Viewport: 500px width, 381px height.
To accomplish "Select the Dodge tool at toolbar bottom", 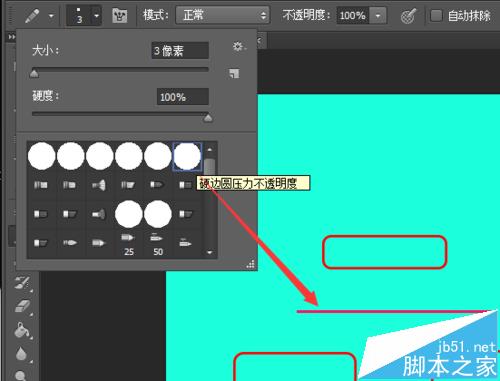I will (21, 376).
